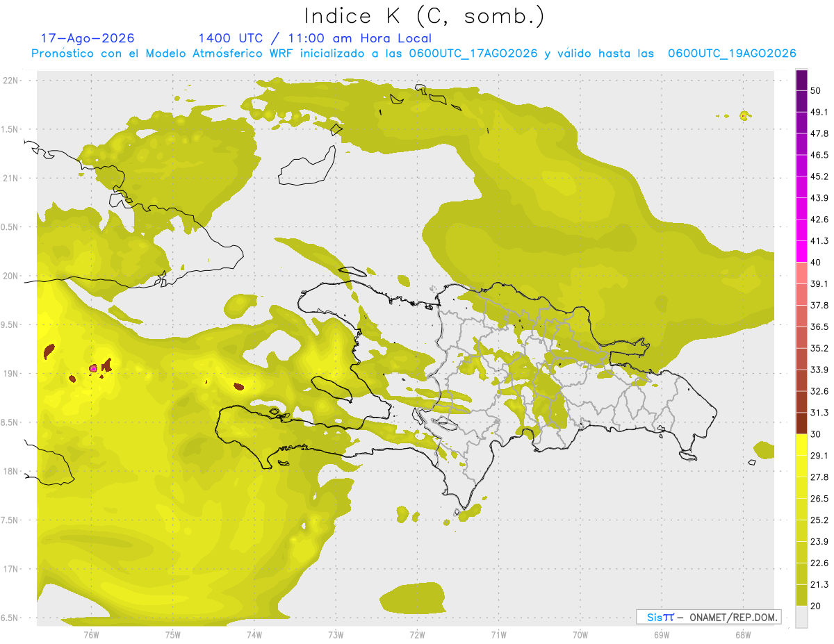Click the '76W' longitude label
Viewport: 834px width, 644px height.
pyautogui.click(x=91, y=634)
